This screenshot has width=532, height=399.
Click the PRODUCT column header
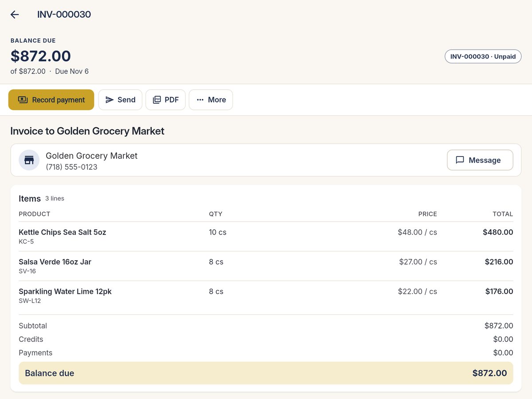[35, 214]
